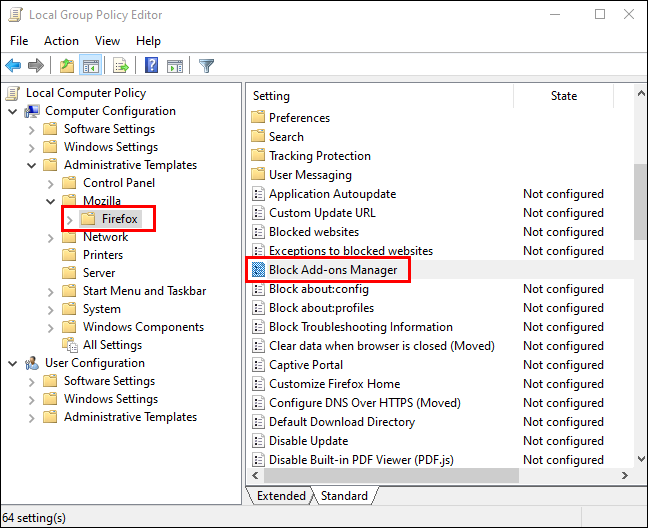
Task: Expand the Firefox tree node
Action: pos(70,219)
